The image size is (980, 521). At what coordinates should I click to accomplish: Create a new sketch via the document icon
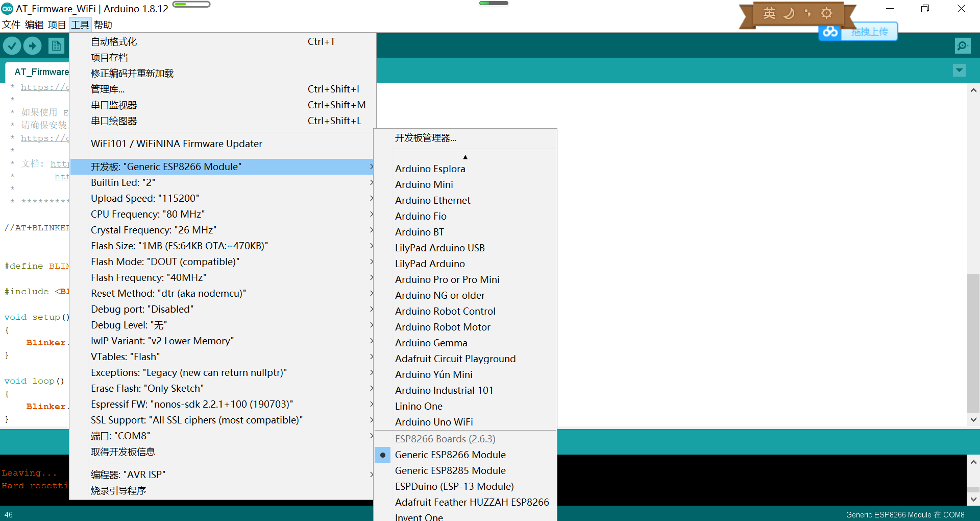(x=56, y=45)
